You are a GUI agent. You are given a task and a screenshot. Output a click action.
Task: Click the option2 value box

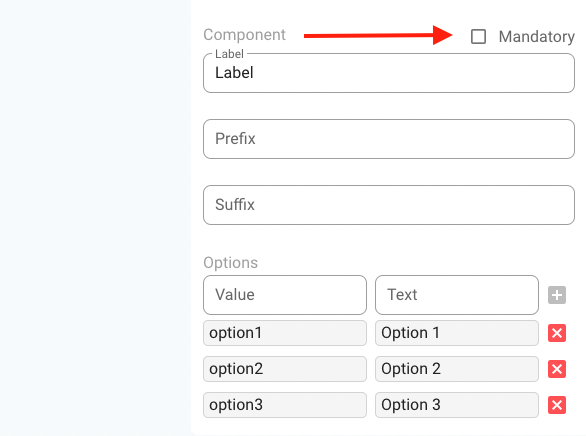tap(285, 369)
